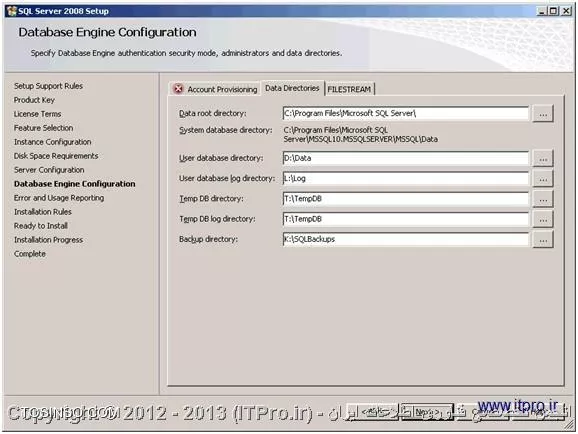Viewport: 578px width, 434px height.
Task: Browse for the User database log directory
Action: pos(543,179)
